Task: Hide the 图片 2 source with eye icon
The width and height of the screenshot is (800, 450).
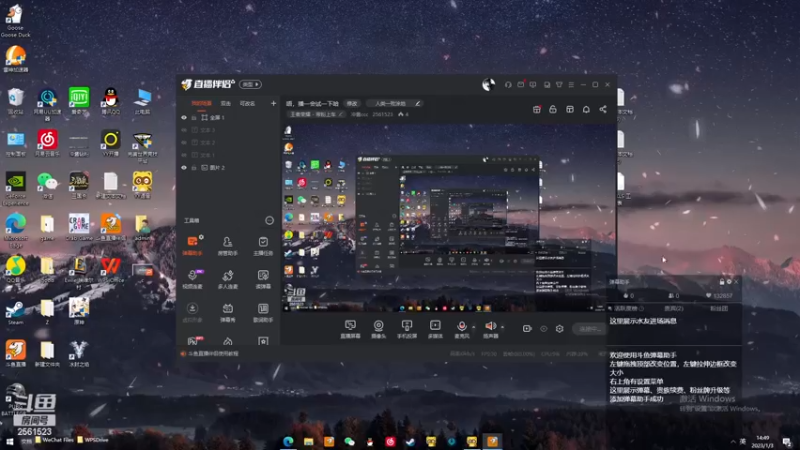Action: [184, 167]
